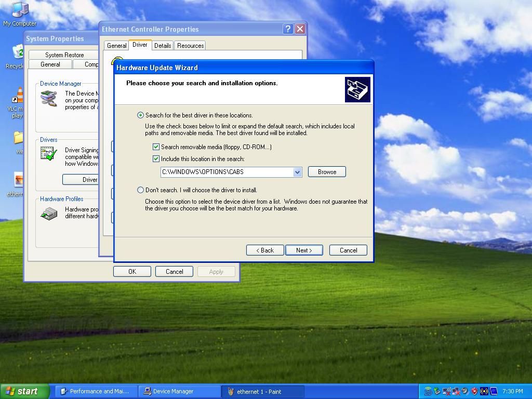Switch to the Driver tab of Ethernet Controller Properties
This screenshot has height=399, width=532.
pos(140,45)
